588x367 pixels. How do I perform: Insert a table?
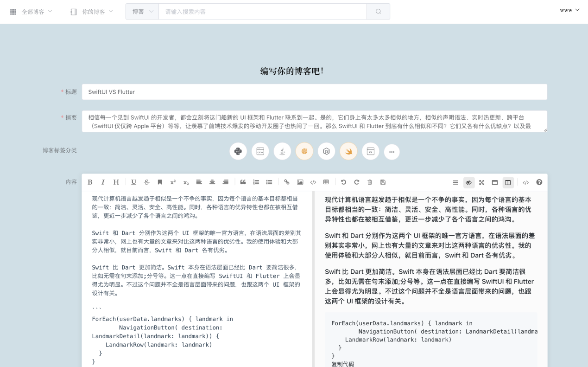(326, 182)
